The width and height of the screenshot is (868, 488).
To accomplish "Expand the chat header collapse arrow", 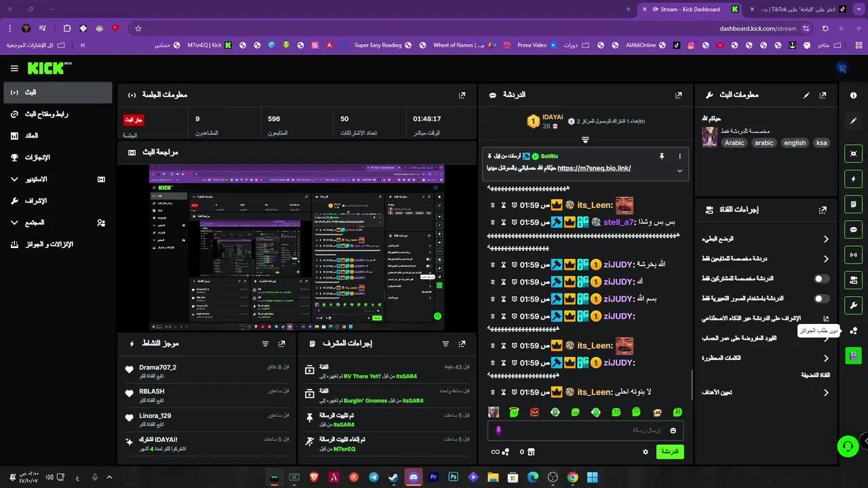I will coord(585,140).
